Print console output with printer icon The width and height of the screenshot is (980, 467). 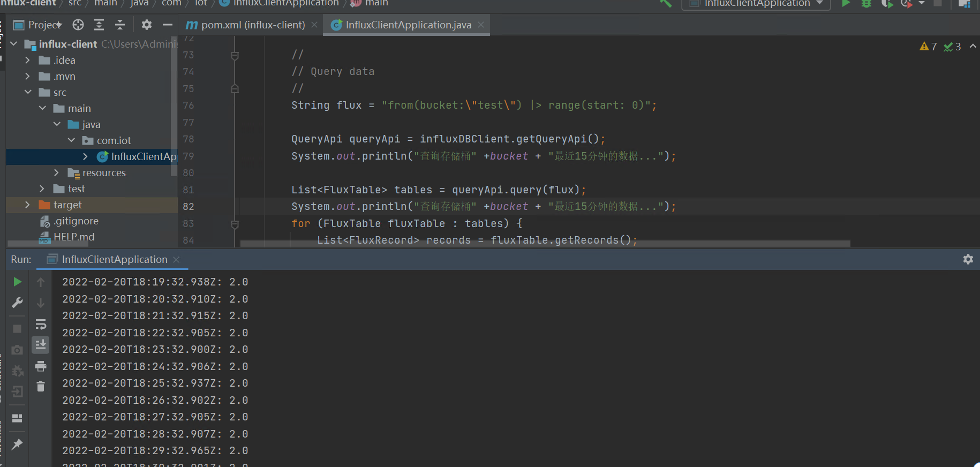click(41, 366)
